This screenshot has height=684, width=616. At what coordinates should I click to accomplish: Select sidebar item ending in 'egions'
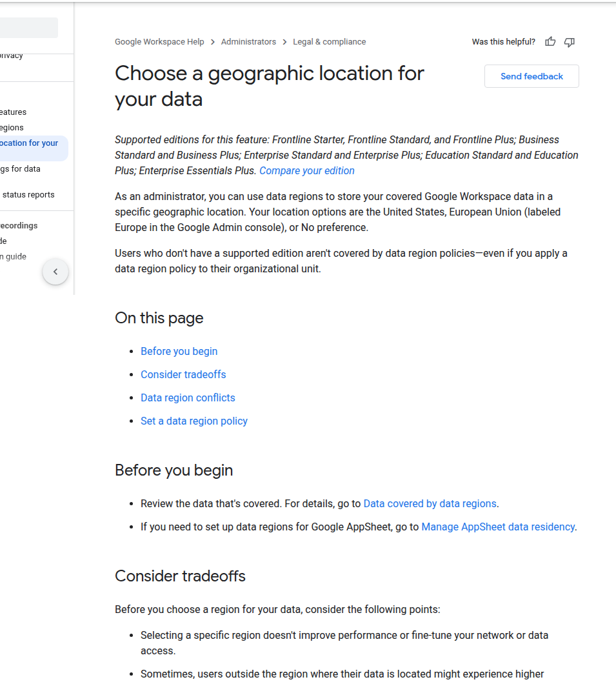tap(12, 127)
